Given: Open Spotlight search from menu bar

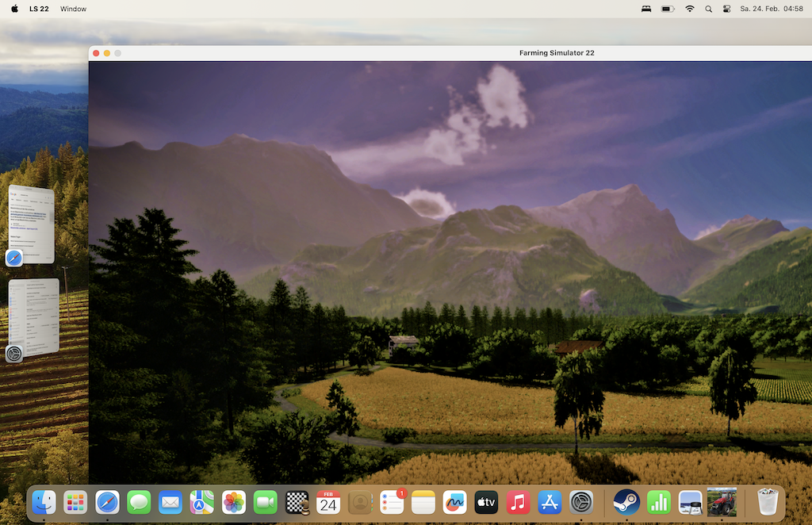Looking at the screenshot, I should point(708,9).
